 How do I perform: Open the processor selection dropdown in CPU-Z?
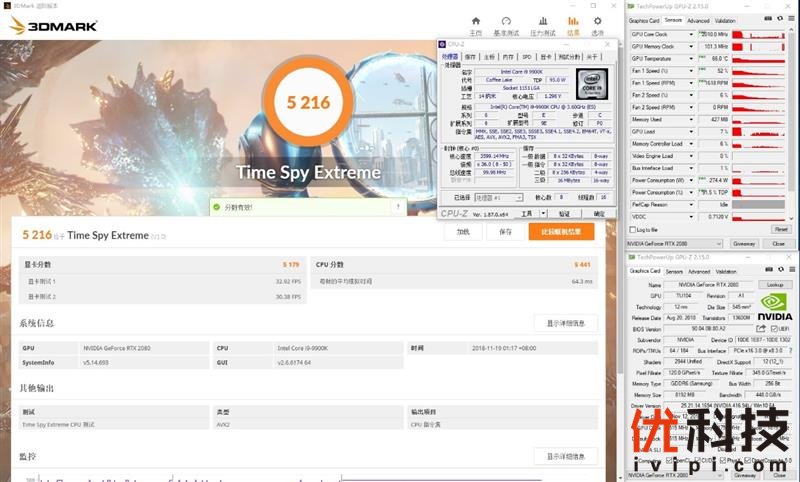point(498,197)
